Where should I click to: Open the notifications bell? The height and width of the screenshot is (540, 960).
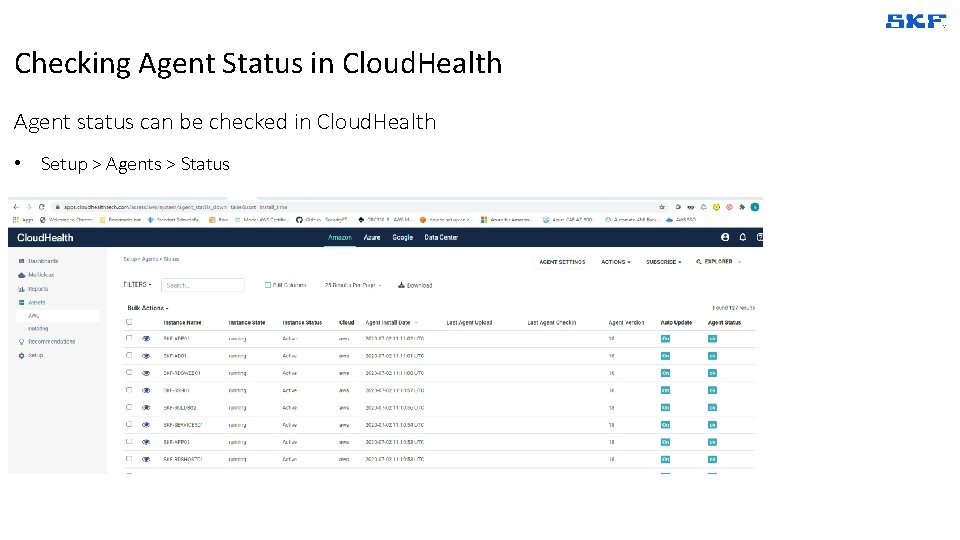743,237
